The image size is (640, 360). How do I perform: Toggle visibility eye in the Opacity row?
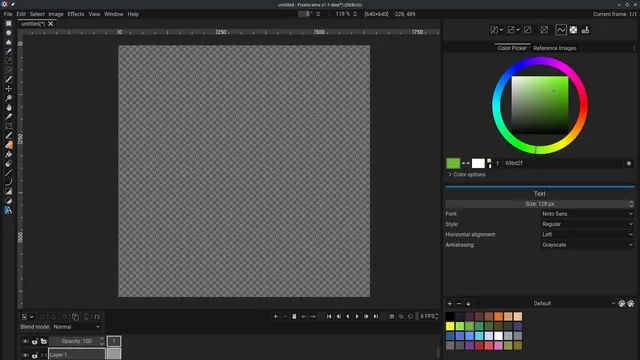click(25, 341)
